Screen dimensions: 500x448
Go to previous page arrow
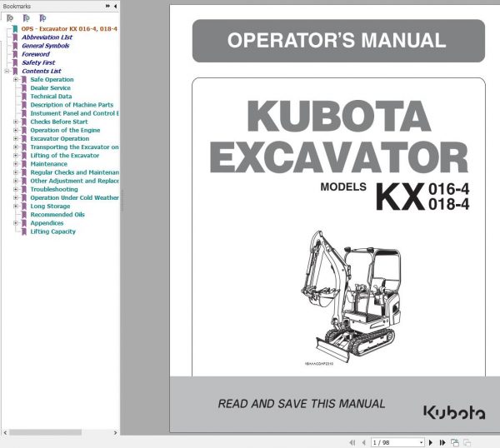tap(363, 442)
